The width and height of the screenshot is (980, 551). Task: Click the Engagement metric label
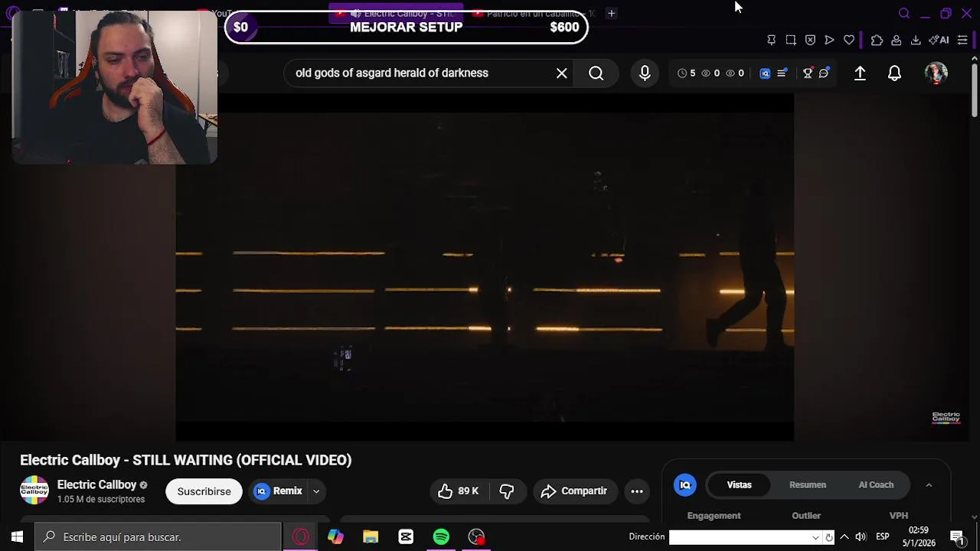714,516
